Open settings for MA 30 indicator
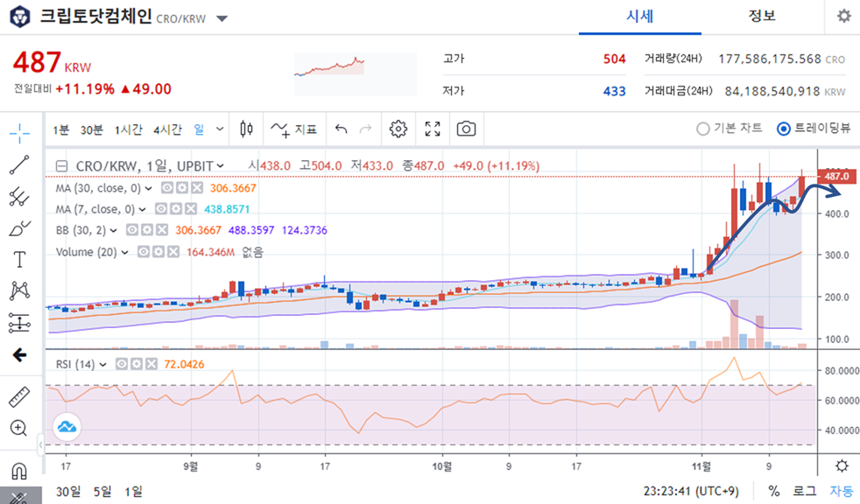This screenshot has width=860, height=504. (182, 188)
